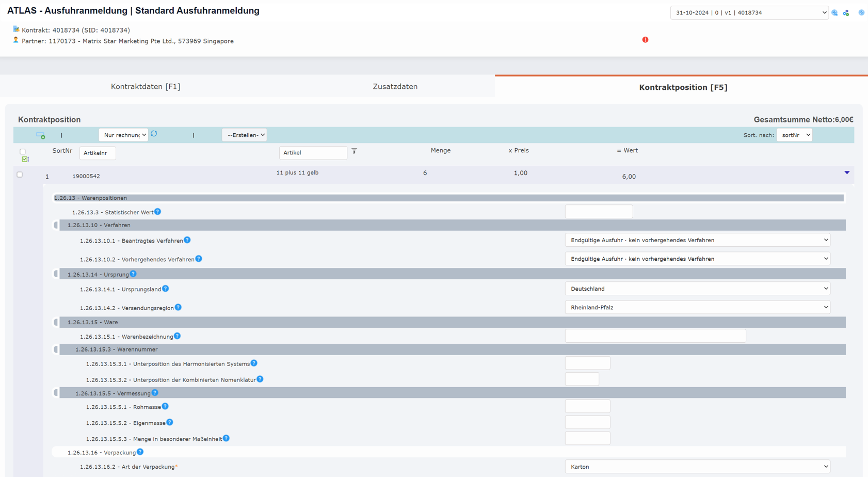
Task: Toggle the header checkbox above the rows
Action: point(23,152)
